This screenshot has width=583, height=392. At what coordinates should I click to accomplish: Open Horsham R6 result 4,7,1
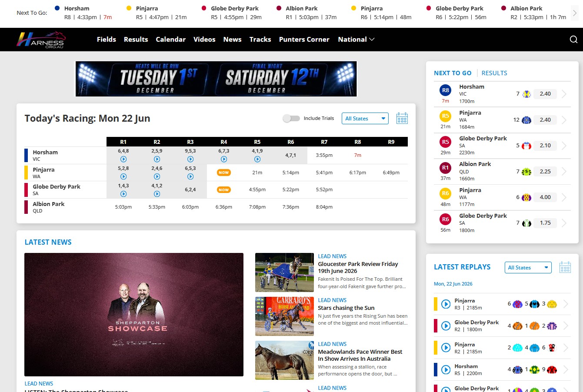click(x=291, y=155)
